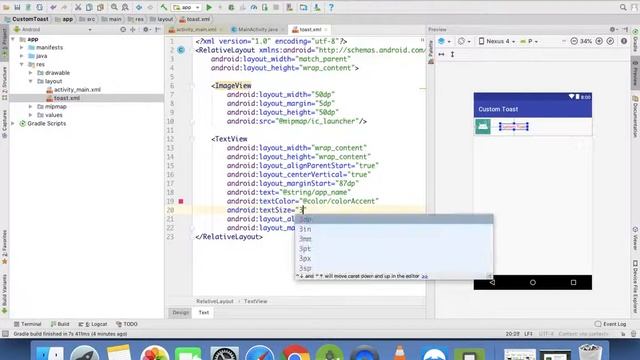
Task: Open the Terminal tool window
Action: tap(28, 324)
